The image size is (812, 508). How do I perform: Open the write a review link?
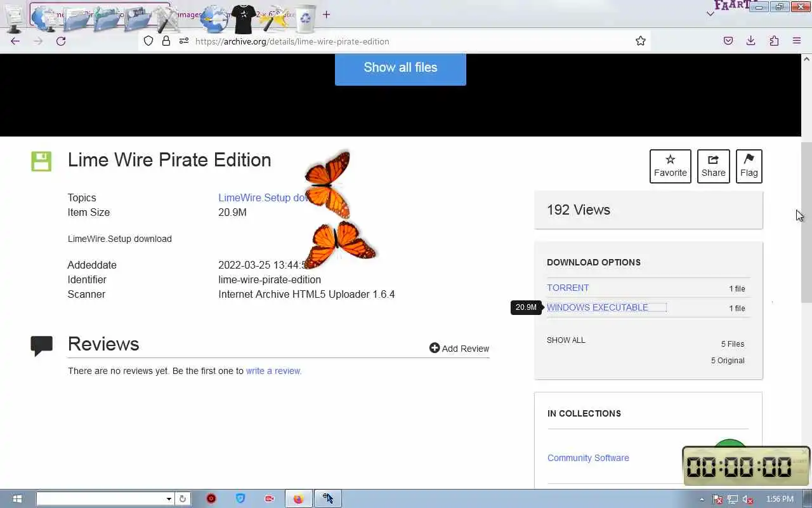(273, 371)
